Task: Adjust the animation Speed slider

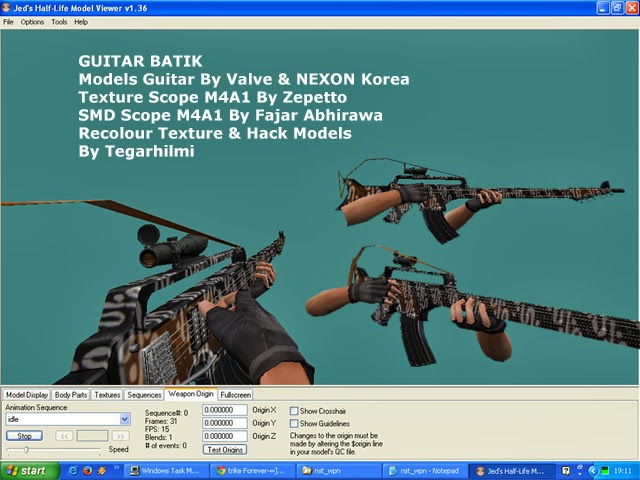Action: [x=26, y=450]
